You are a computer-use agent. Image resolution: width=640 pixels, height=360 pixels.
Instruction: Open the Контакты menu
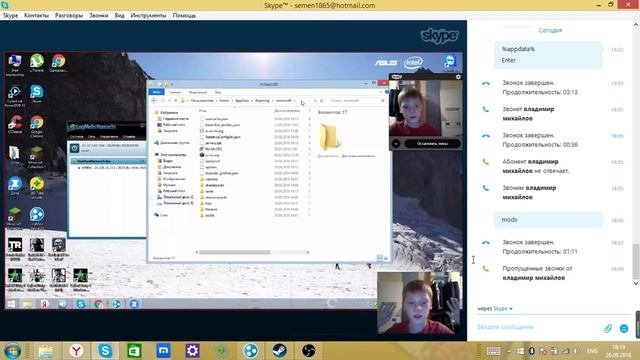(36, 16)
